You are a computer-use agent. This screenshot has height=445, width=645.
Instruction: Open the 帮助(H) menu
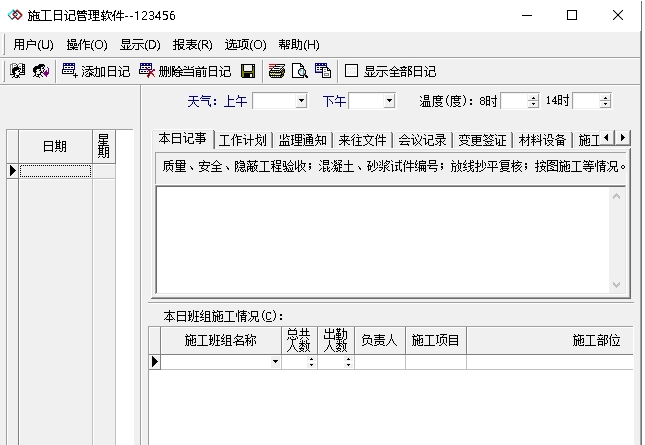tap(299, 44)
